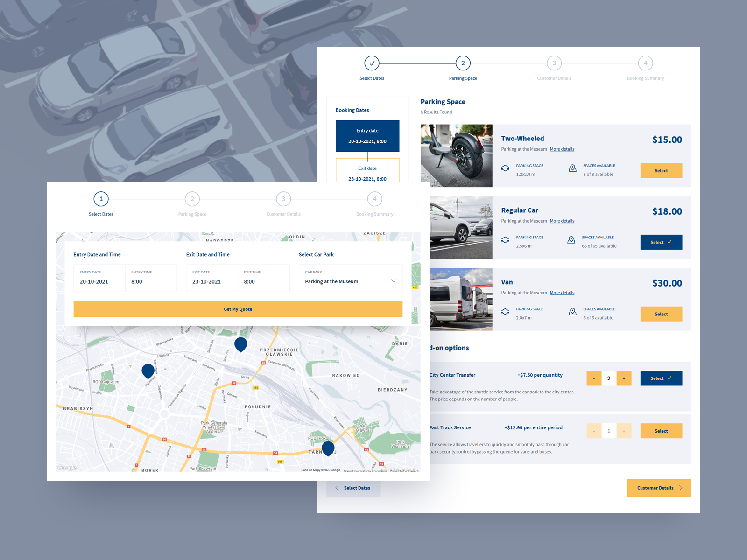Screen dimensions: 747x560
Task: Collapse back using the Select Dates chevron
Action: click(x=337, y=488)
